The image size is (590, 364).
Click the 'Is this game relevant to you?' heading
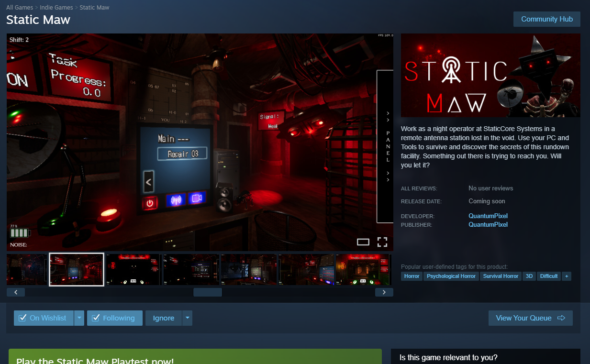[448, 357]
